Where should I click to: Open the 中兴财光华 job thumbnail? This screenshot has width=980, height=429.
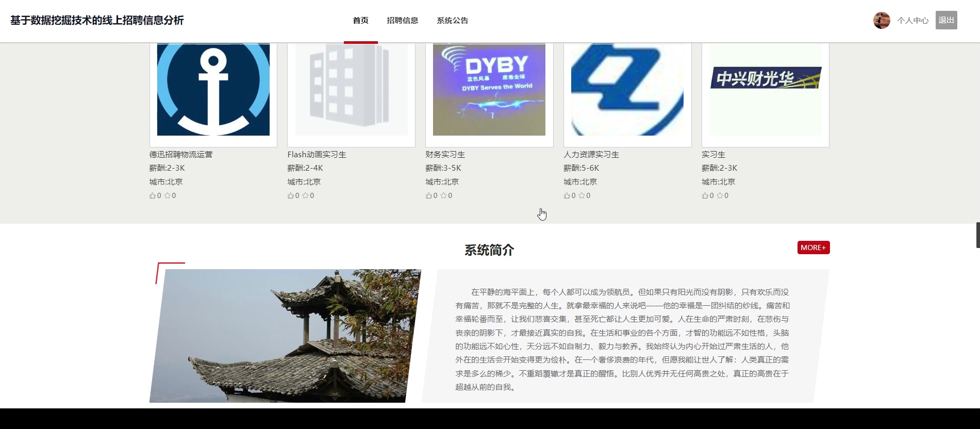tap(766, 90)
